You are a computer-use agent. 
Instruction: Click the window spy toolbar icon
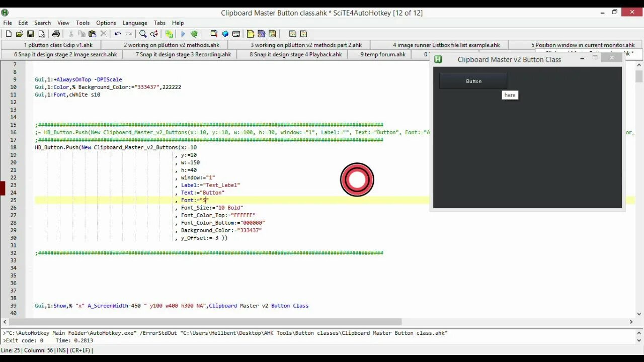pyautogui.click(x=214, y=34)
